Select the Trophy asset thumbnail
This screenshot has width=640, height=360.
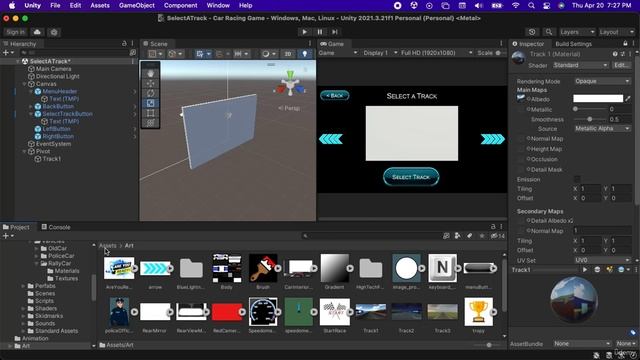(478, 312)
